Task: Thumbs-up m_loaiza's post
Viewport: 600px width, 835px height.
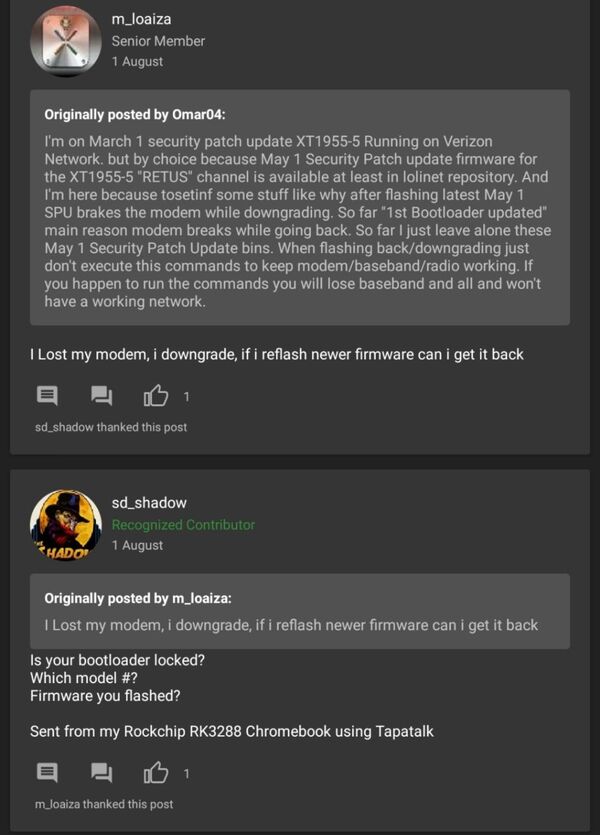Action: click(156, 396)
